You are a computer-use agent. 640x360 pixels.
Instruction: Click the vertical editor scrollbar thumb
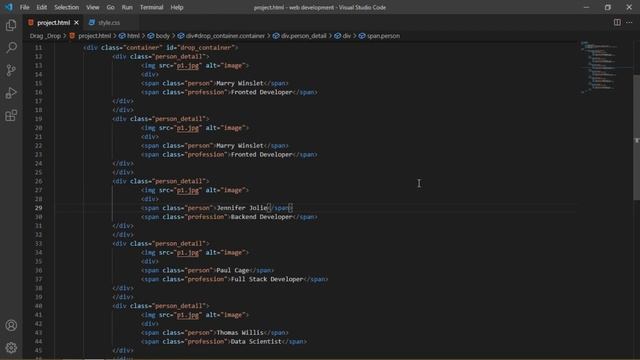click(636, 137)
